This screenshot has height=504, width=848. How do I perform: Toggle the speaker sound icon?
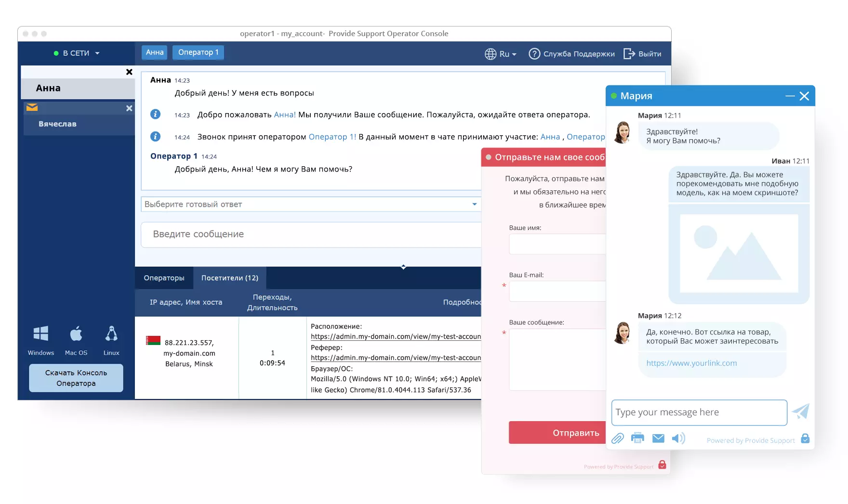[678, 438]
